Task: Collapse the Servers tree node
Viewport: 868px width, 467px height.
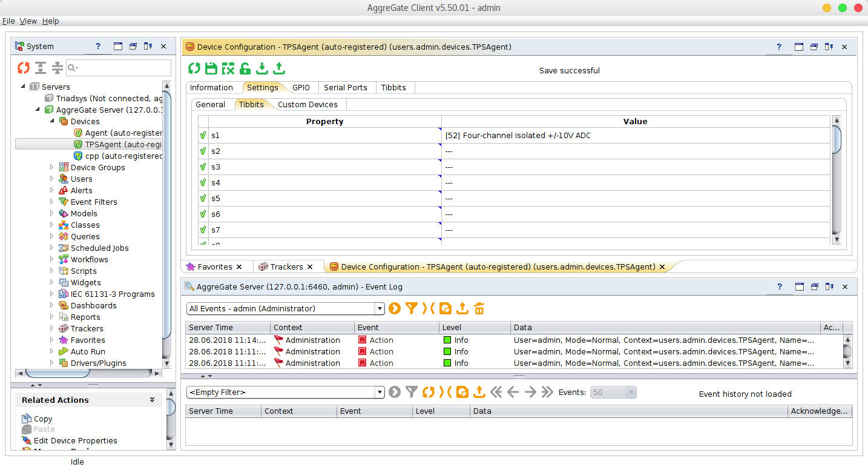Action: [23, 87]
